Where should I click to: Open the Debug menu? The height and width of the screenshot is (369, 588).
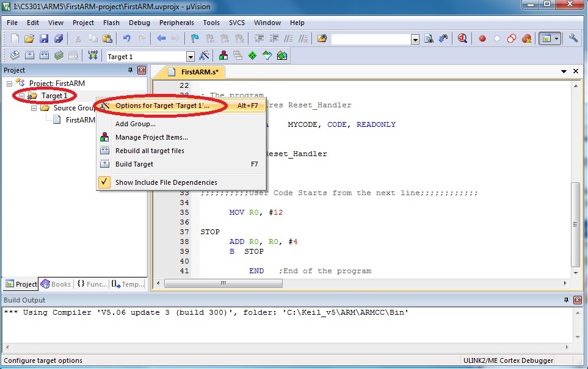point(139,23)
